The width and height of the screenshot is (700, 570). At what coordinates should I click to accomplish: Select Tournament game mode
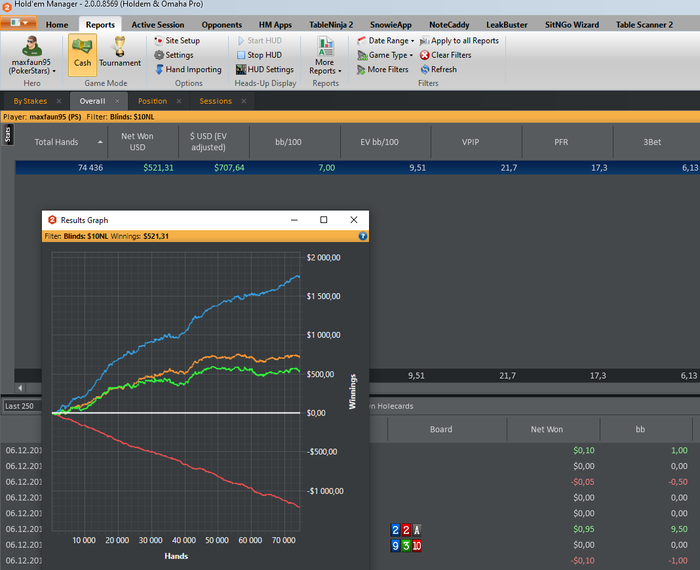click(120, 54)
